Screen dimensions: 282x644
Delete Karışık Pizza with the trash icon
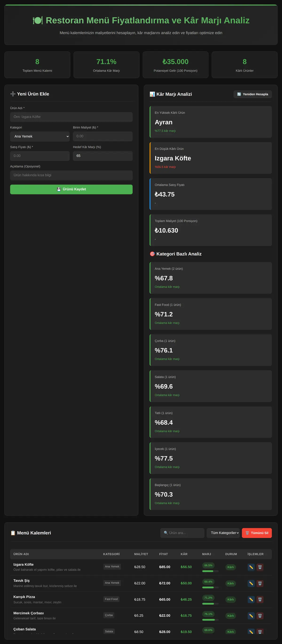tap(260, 599)
